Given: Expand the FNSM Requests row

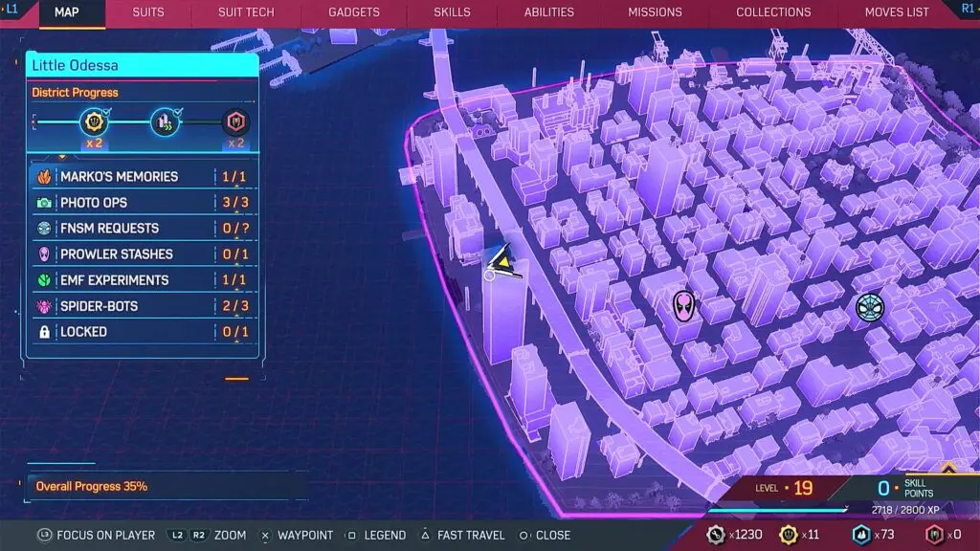Looking at the screenshot, I should coord(142,229).
